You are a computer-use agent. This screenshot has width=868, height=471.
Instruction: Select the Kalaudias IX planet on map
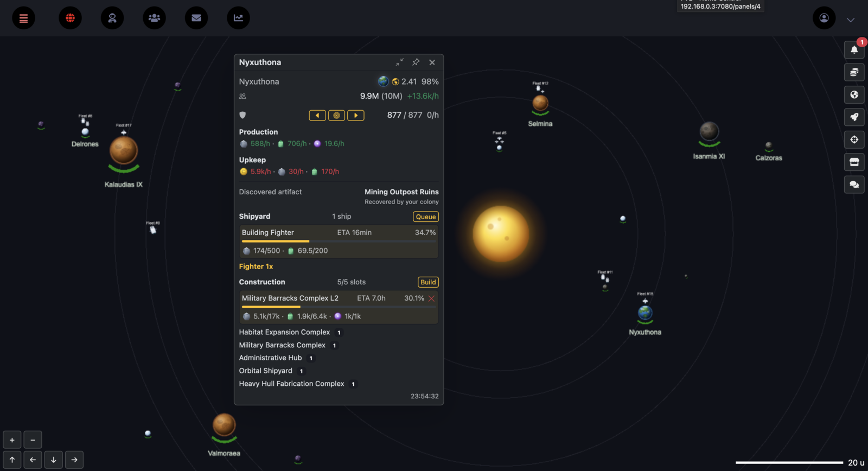pyautogui.click(x=124, y=150)
